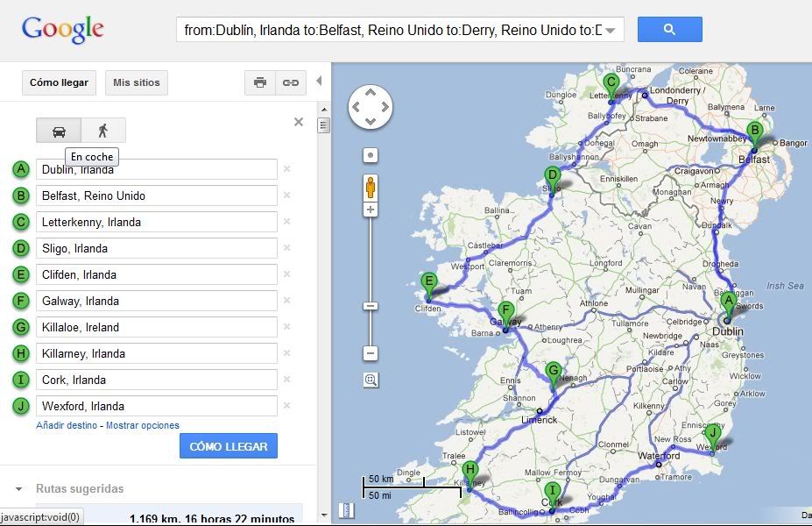Click the Belfast, Reino Unido field
Viewport: 812px width, 526px height.
click(157, 195)
